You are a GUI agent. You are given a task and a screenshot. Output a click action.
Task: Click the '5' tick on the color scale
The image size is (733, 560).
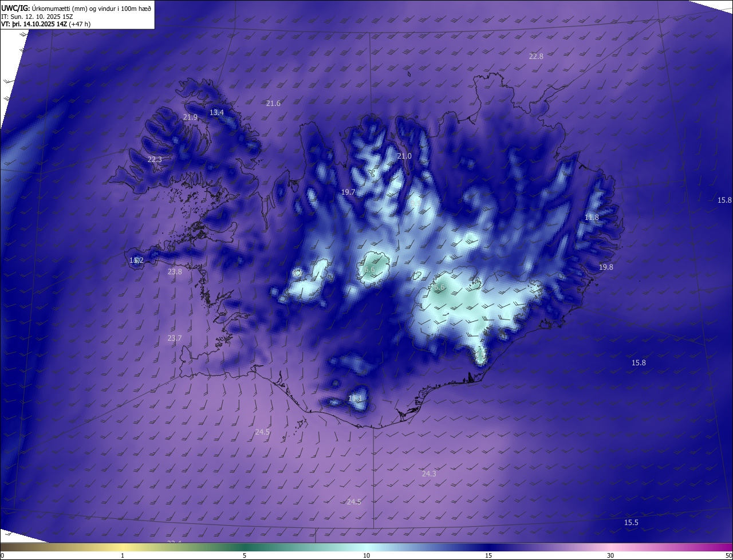(x=245, y=555)
